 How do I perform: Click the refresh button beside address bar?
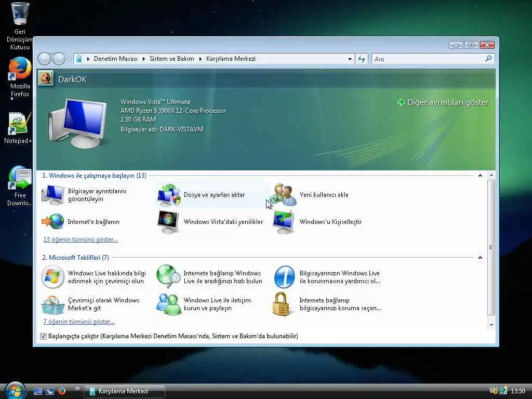coord(362,59)
